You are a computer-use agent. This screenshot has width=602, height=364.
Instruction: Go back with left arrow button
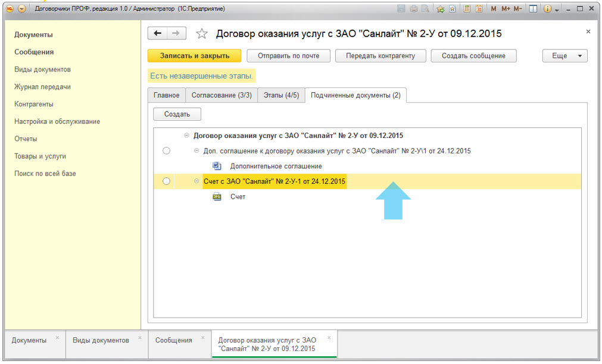[157, 33]
